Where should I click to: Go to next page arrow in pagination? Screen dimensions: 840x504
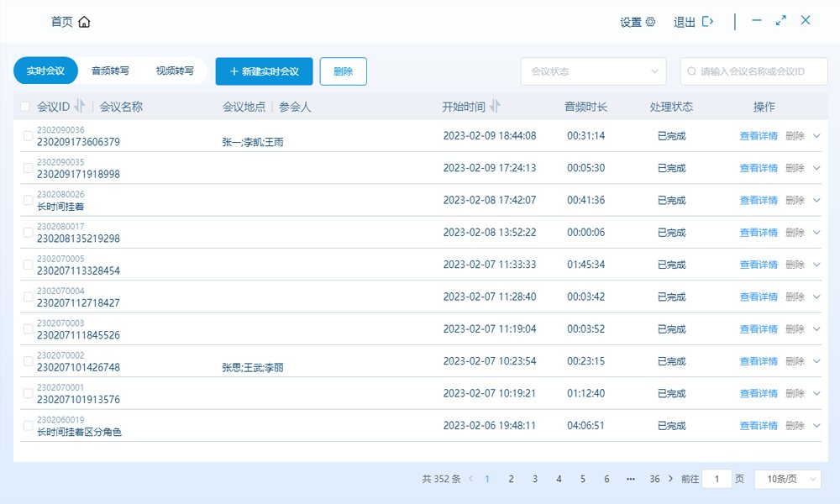coord(670,479)
